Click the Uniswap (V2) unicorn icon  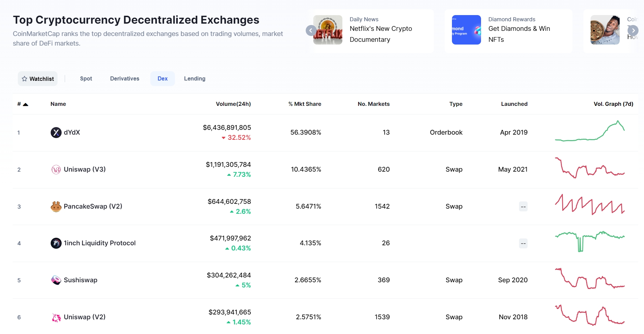56,317
